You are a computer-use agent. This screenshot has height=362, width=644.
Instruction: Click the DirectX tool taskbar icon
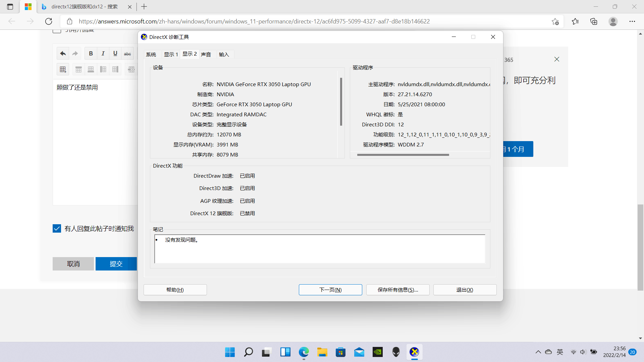coord(414,352)
